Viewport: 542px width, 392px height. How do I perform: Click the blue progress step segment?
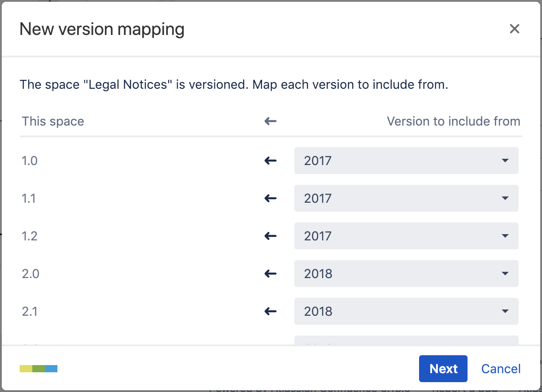point(51,369)
